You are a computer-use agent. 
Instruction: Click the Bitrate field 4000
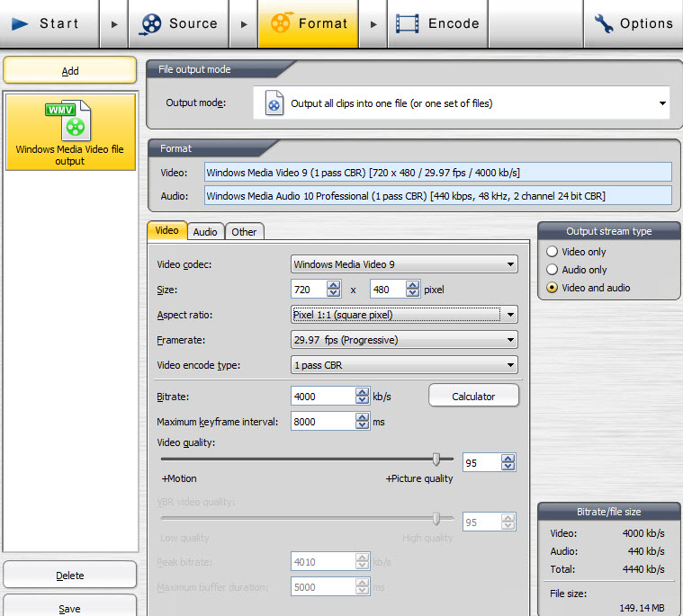tap(323, 397)
